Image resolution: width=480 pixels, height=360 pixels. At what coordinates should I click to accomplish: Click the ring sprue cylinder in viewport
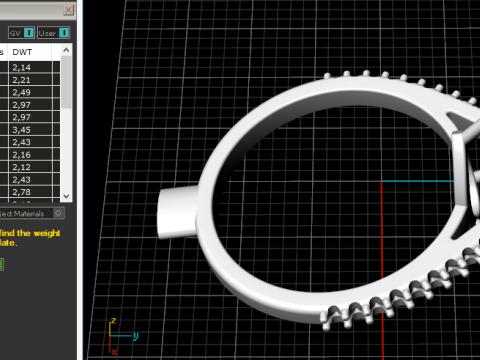[x=178, y=212]
